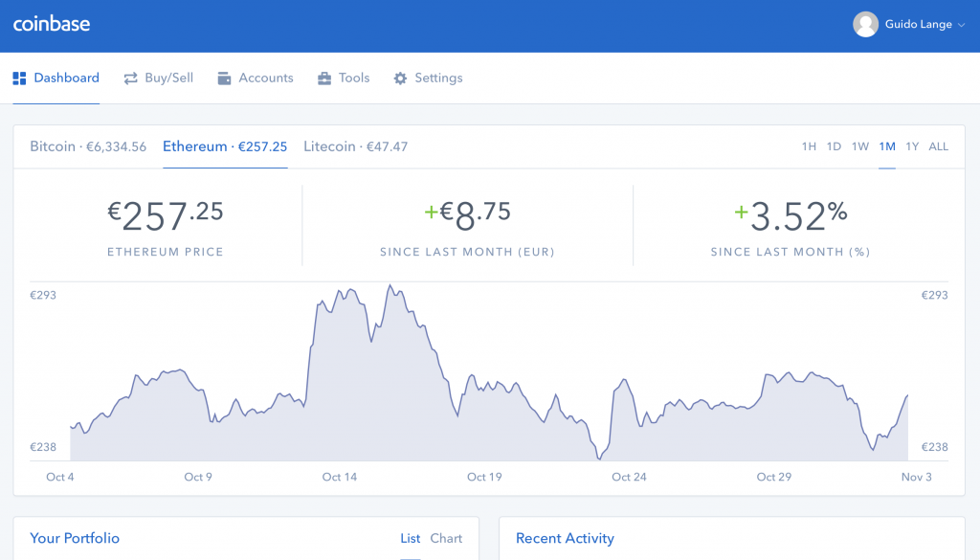Select the Ethereum price tab
Viewport: 980px width, 560px height.
pyautogui.click(x=225, y=146)
